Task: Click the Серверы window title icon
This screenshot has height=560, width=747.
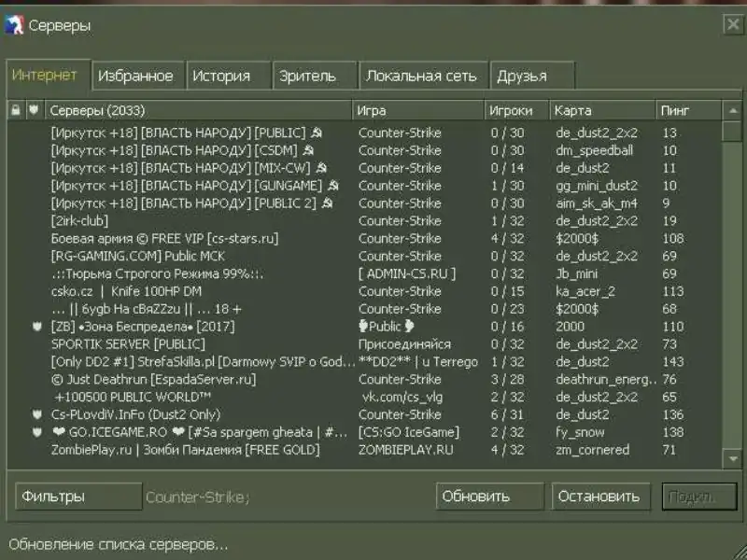Action: click(16, 25)
